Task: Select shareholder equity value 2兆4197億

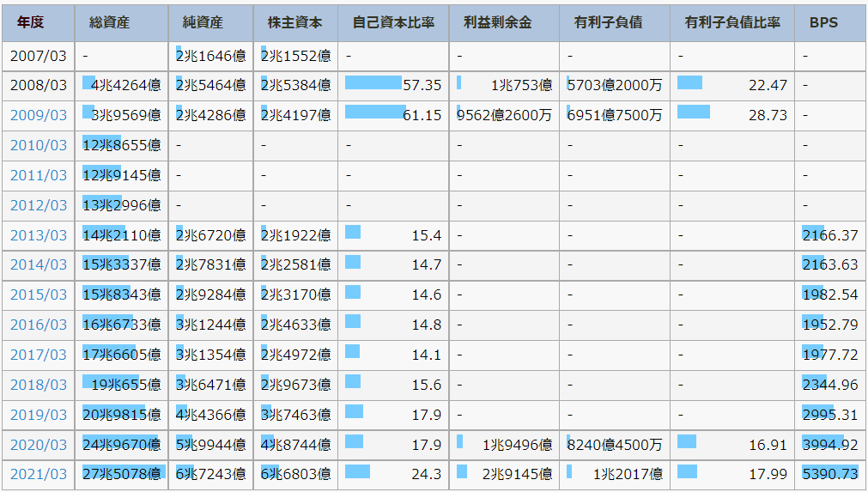Action: tap(296, 115)
